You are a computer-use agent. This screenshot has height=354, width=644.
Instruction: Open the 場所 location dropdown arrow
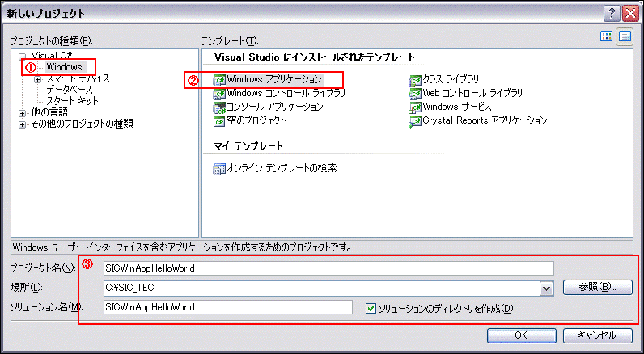[546, 289]
